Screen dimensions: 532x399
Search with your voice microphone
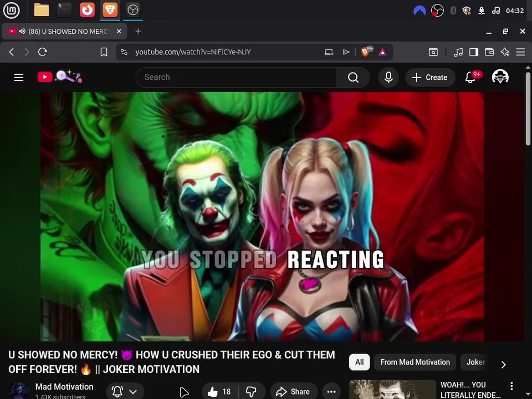[388, 78]
